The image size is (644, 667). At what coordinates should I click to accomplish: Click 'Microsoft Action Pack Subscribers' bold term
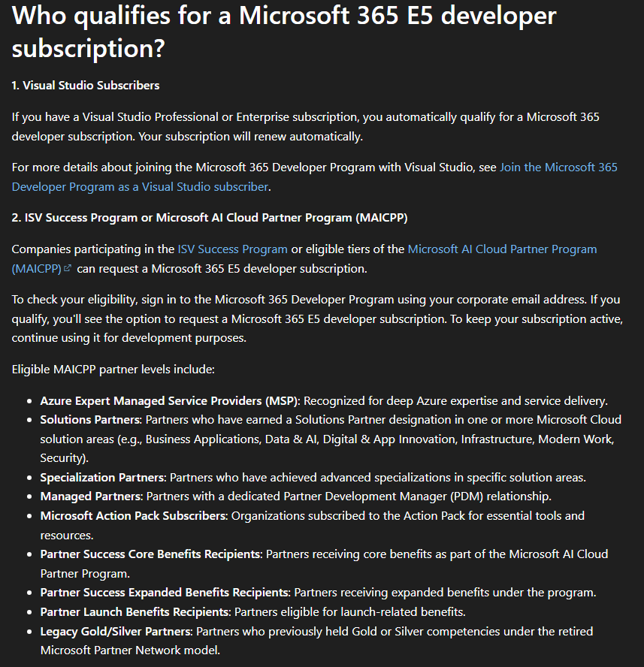[x=134, y=515]
